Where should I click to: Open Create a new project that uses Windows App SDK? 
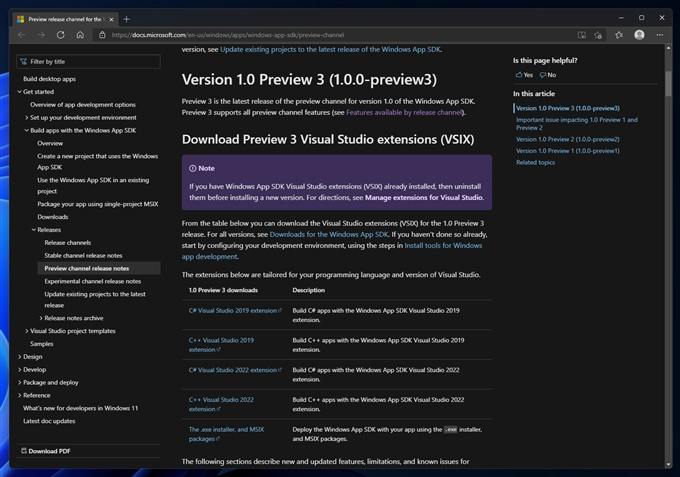click(98, 161)
